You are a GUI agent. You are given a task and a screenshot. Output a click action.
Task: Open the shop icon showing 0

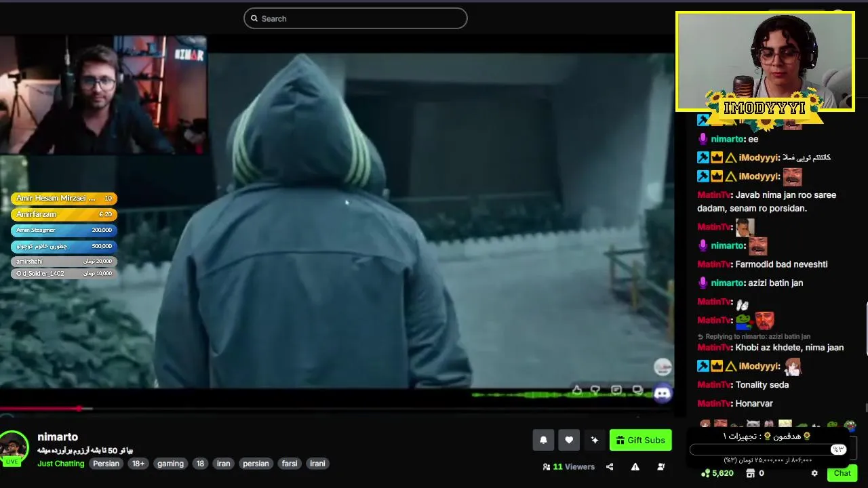point(751,473)
